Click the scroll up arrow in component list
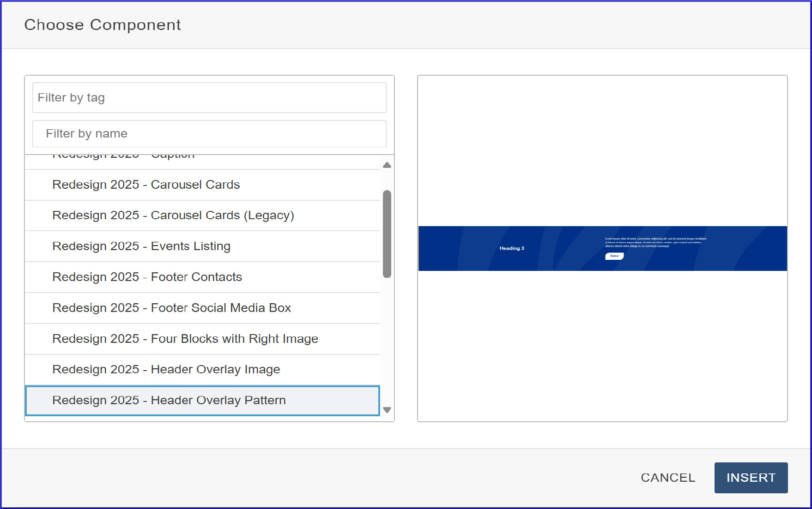This screenshot has height=509, width=812. pos(387,165)
